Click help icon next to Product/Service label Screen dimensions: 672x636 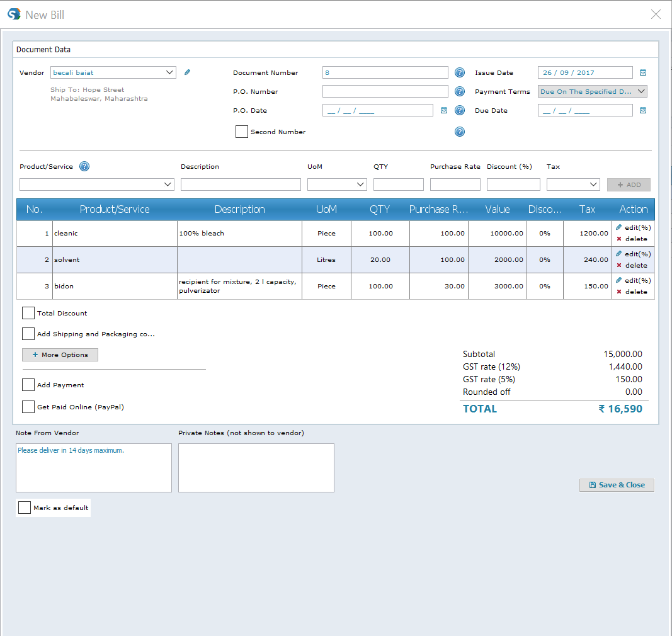84,167
